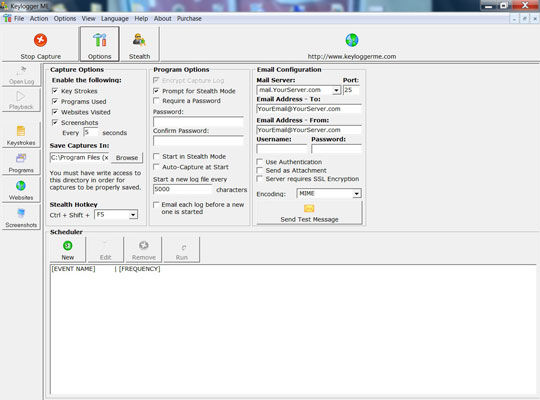Screen dimensions: 540x400
Task: Open the Purchase menu
Action: click(189, 19)
